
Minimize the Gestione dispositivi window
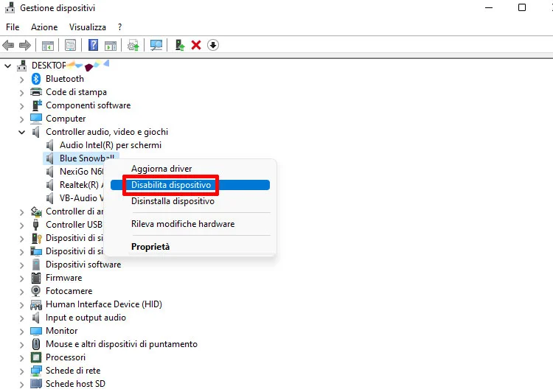tap(489, 8)
